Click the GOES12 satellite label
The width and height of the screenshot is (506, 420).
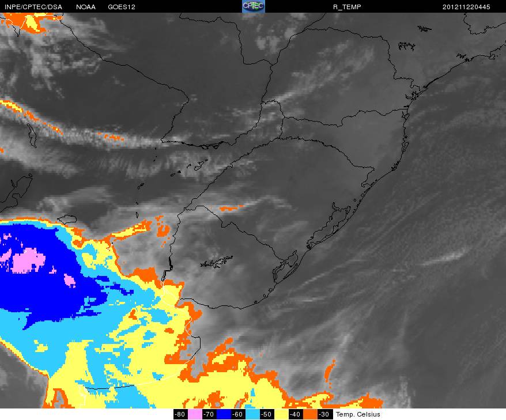(122, 7)
